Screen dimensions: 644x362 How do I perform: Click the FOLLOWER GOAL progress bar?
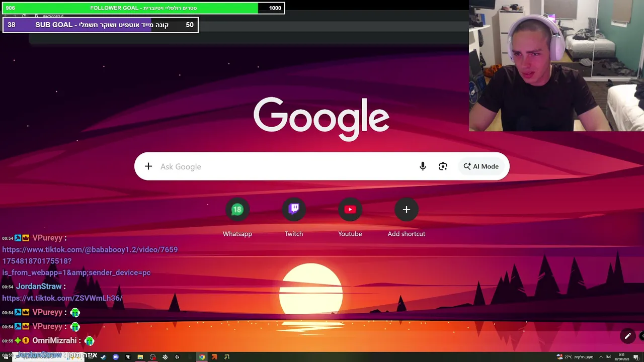[x=143, y=8]
